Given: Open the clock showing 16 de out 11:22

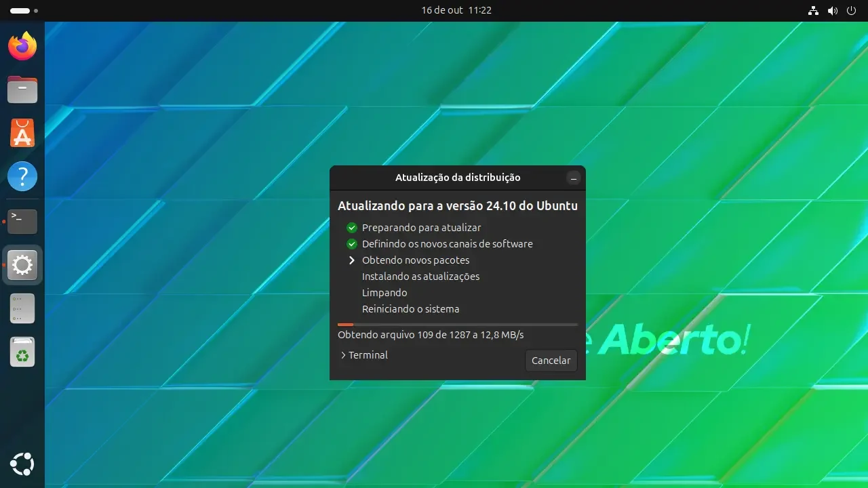Looking at the screenshot, I should coord(456,11).
